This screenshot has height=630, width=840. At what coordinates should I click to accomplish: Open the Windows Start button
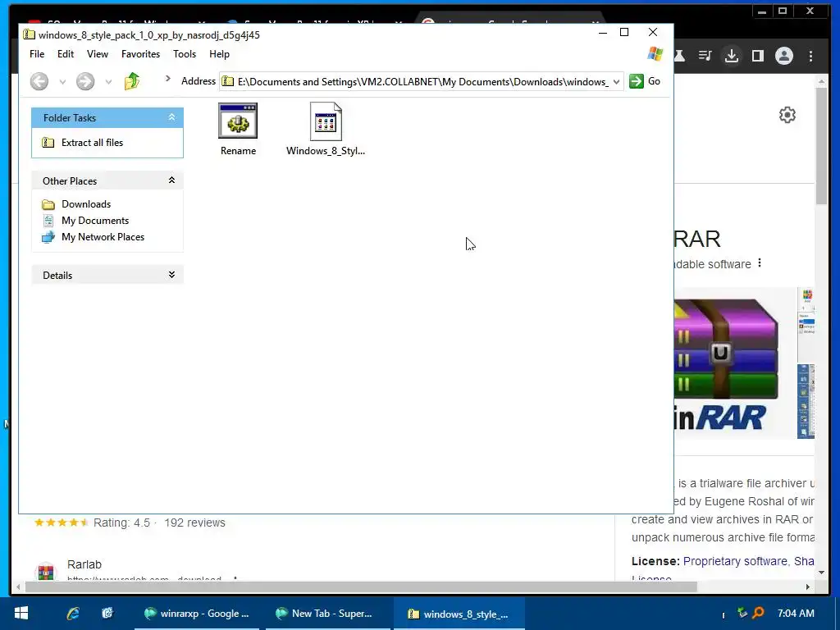[21, 614]
